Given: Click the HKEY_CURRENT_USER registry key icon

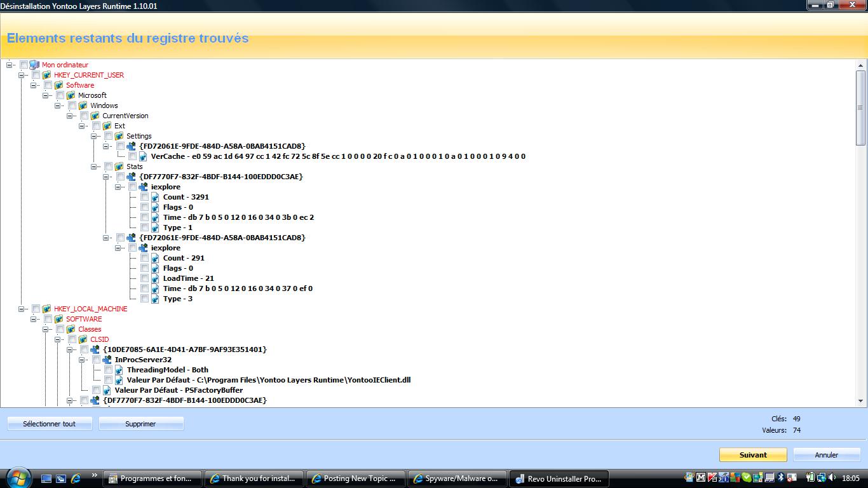Looking at the screenshot, I should coord(46,75).
